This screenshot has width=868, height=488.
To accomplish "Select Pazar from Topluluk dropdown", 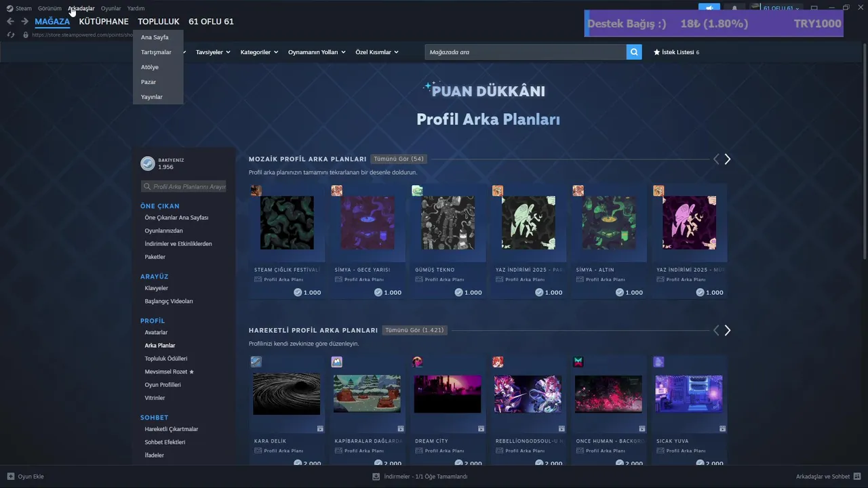I will pos(158,82).
